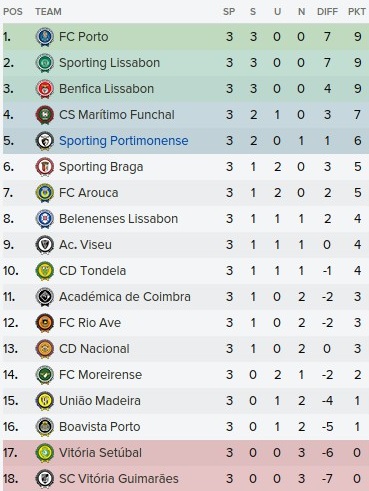This screenshot has width=369, height=491.
Task: Select the FC Arouca club badge
Action: 45,193
